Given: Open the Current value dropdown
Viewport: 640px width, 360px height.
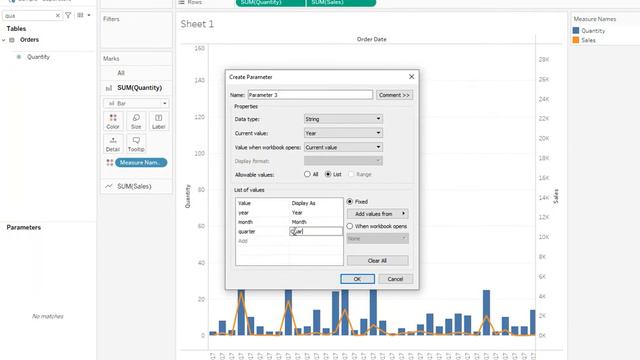Looking at the screenshot, I should point(343,133).
